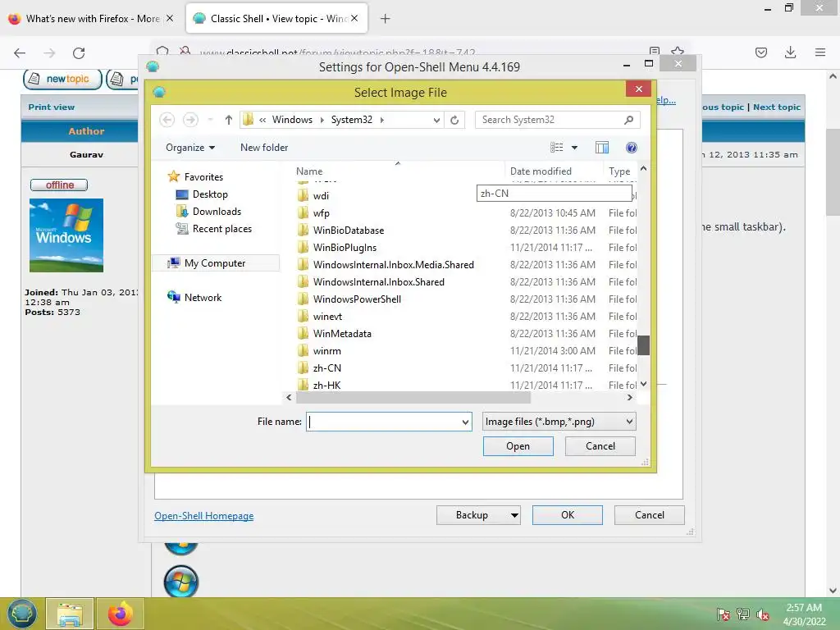Open File Explorer from the taskbar
This screenshot has height=630, width=840.
click(70, 614)
